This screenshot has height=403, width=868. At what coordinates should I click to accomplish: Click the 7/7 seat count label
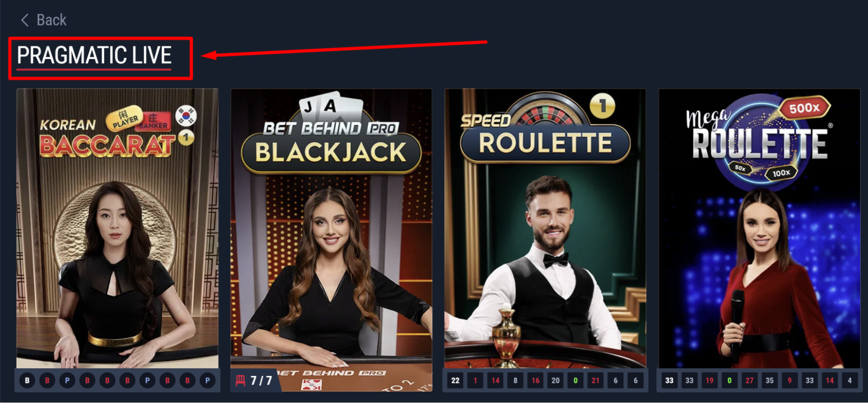coord(261,381)
